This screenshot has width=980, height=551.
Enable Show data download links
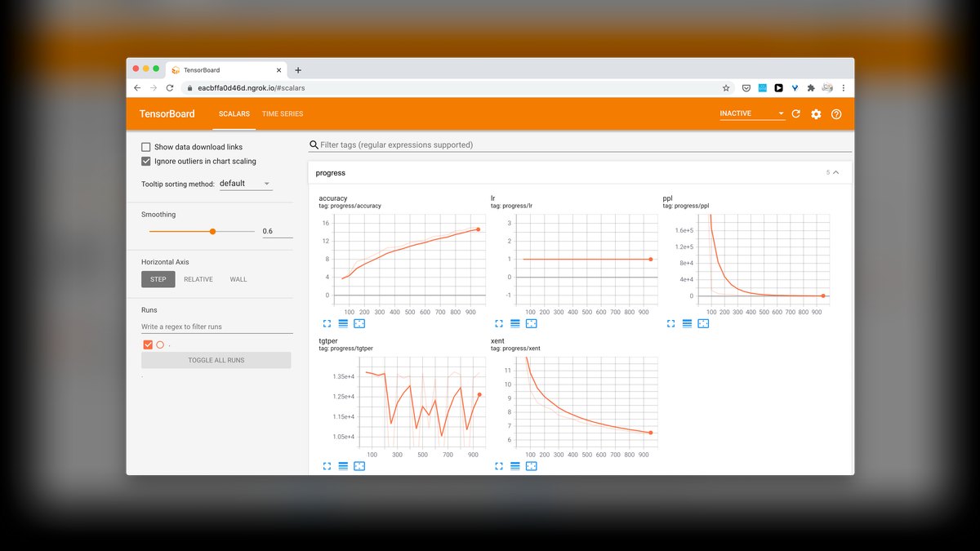[145, 147]
